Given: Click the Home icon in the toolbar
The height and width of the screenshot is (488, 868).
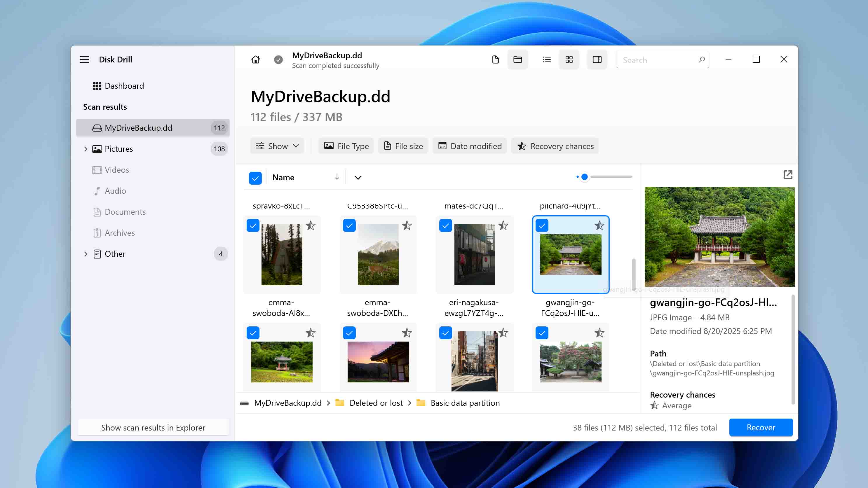Looking at the screenshot, I should pos(255,59).
